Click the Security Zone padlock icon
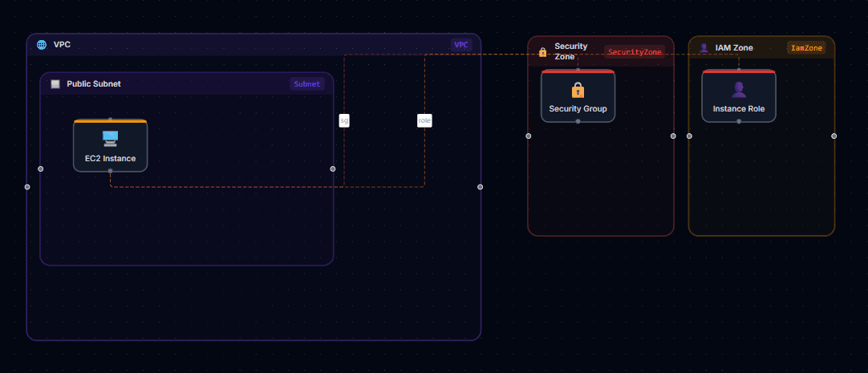This screenshot has height=373, width=868. pyautogui.click(x=542, y=52)
